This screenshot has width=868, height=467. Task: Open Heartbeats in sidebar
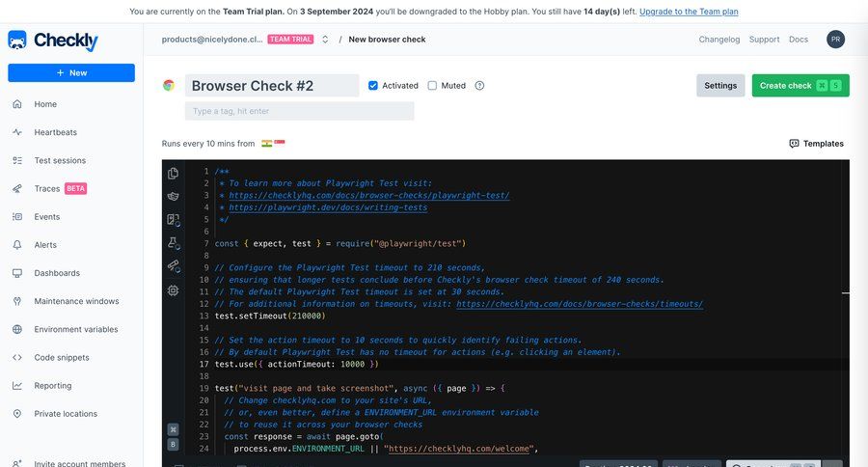click(55, 132)
